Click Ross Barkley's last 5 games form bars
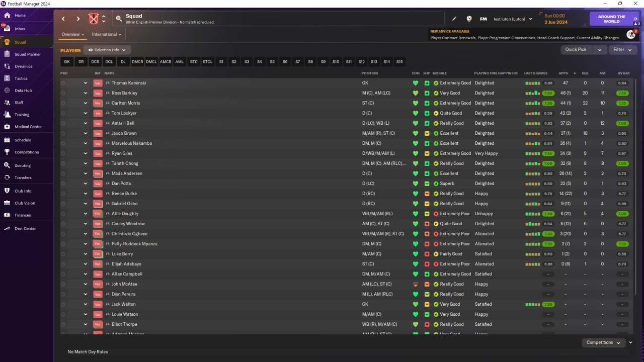The image size is (644, 362). coord(533,93)
